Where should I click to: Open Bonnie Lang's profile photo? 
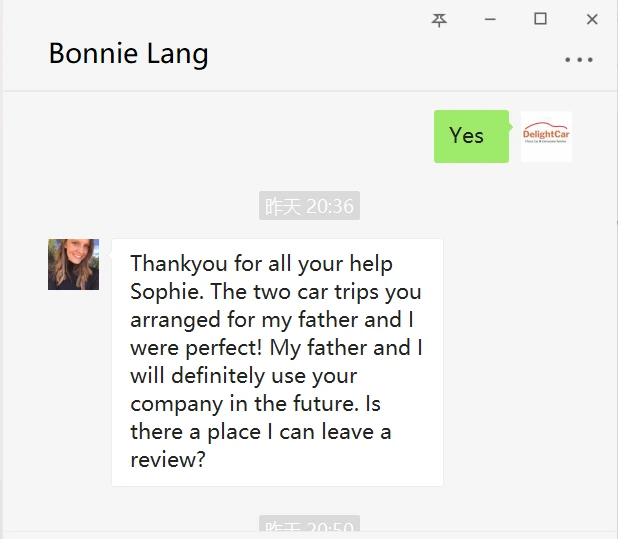pyautogui.click(x=73, y=264)
